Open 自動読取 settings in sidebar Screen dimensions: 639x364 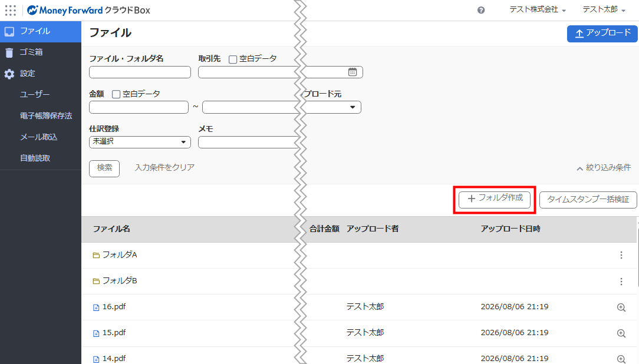pos(35,158)
